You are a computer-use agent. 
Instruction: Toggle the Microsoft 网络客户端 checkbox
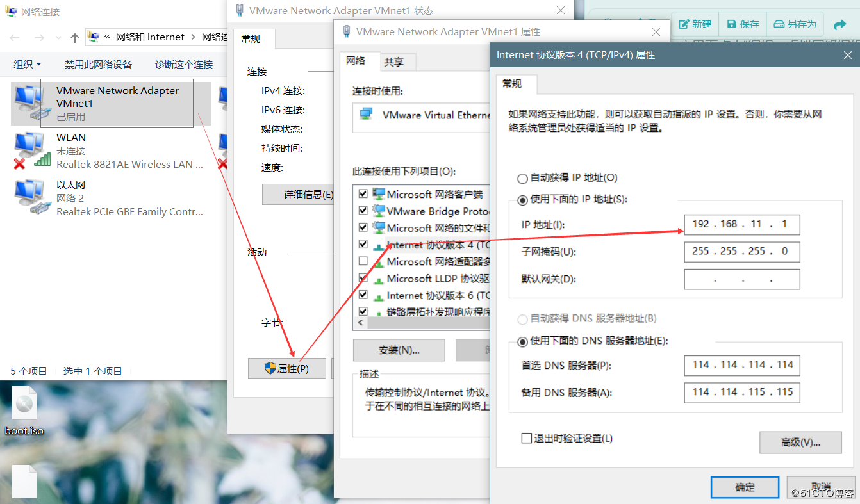coord(363,194)
